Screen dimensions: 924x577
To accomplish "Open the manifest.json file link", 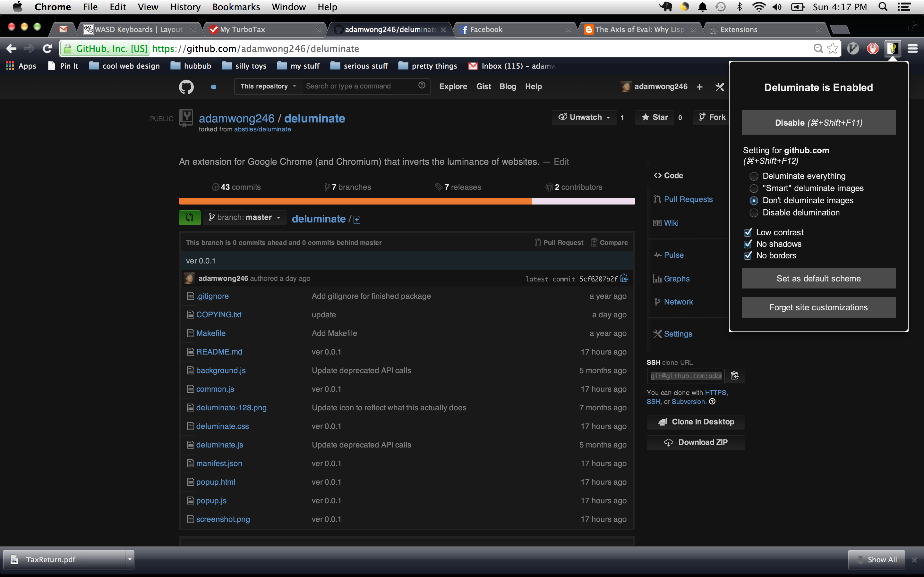I will click(x=219, y=463).
